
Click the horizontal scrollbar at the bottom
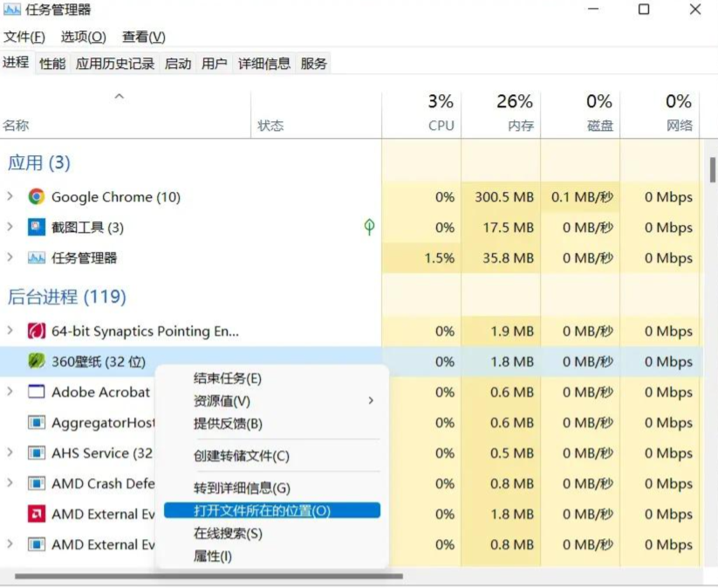click(x=209, y=577)
